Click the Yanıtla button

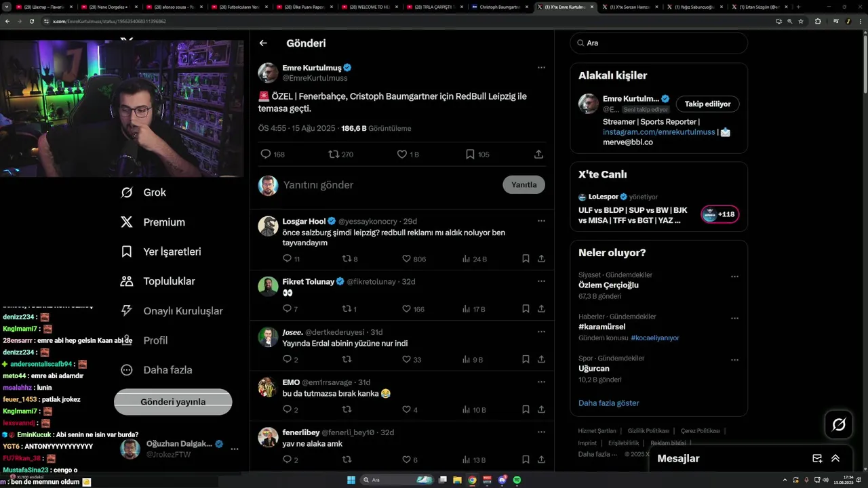524,184
